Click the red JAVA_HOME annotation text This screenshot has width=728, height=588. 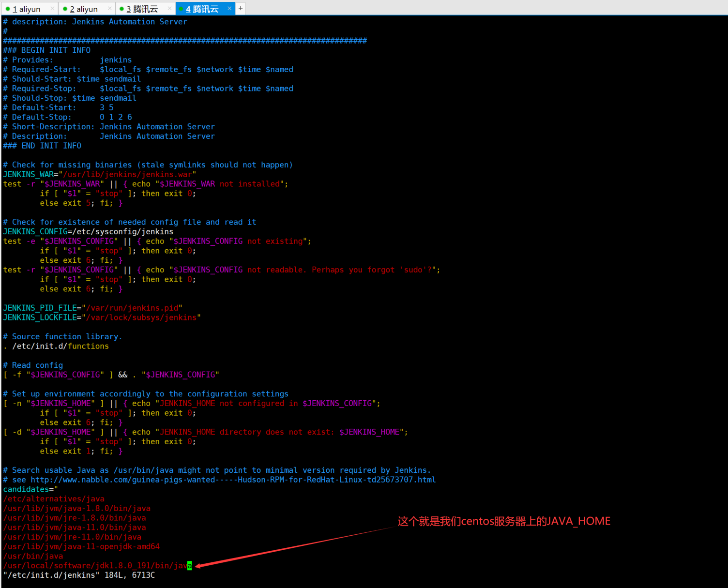pos(503,521)
